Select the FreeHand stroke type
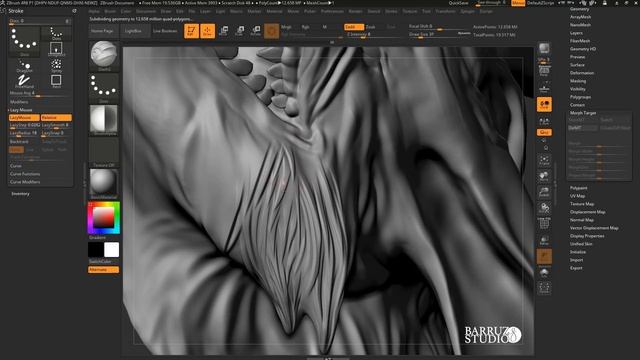640x360 pixels. click(x=24, y=81)
